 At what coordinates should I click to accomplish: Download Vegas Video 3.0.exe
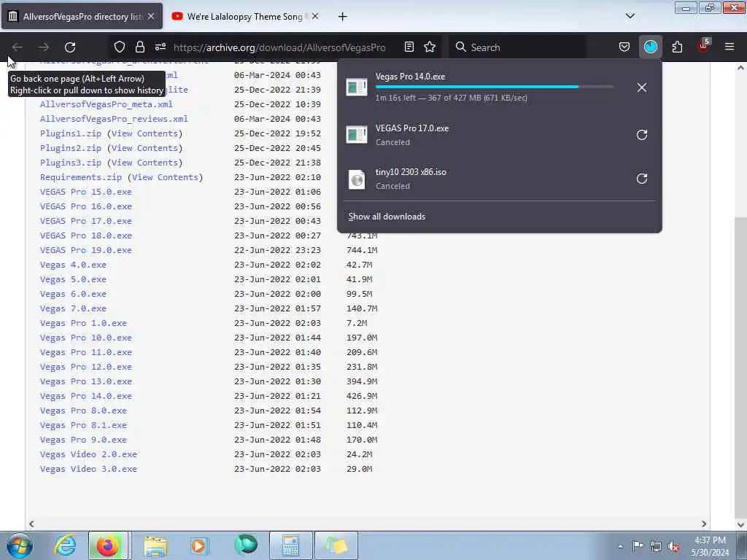(88, 469)
